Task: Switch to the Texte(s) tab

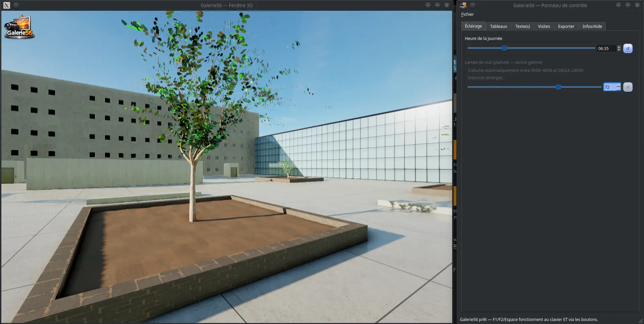Action: pyautogui.click(x=523, y=26)
